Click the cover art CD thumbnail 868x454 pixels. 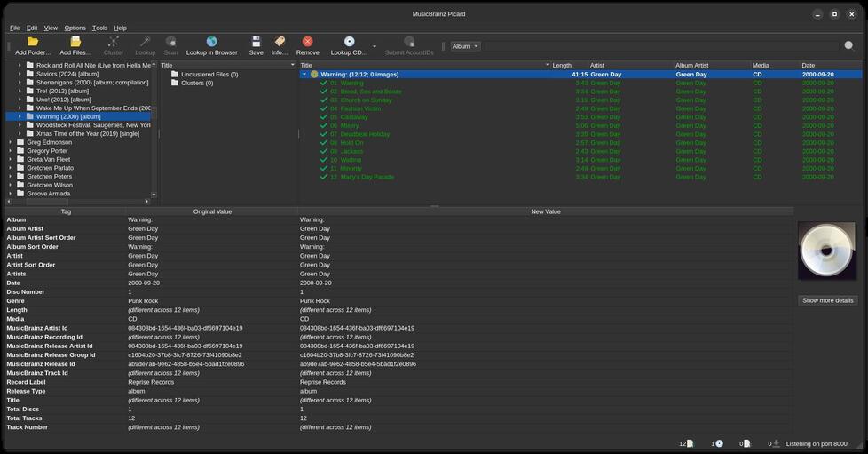pyautogui.click(x=826, y=251)
